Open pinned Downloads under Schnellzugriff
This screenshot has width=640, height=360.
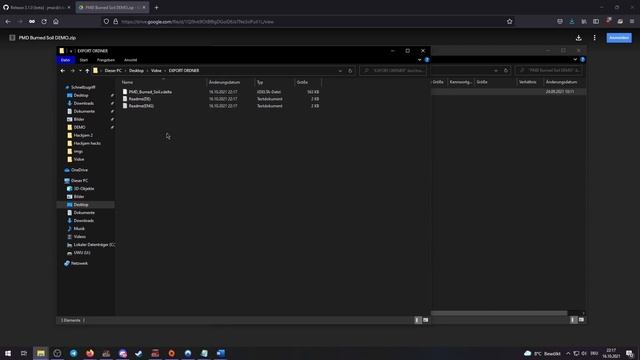click(x=83, y=103)
